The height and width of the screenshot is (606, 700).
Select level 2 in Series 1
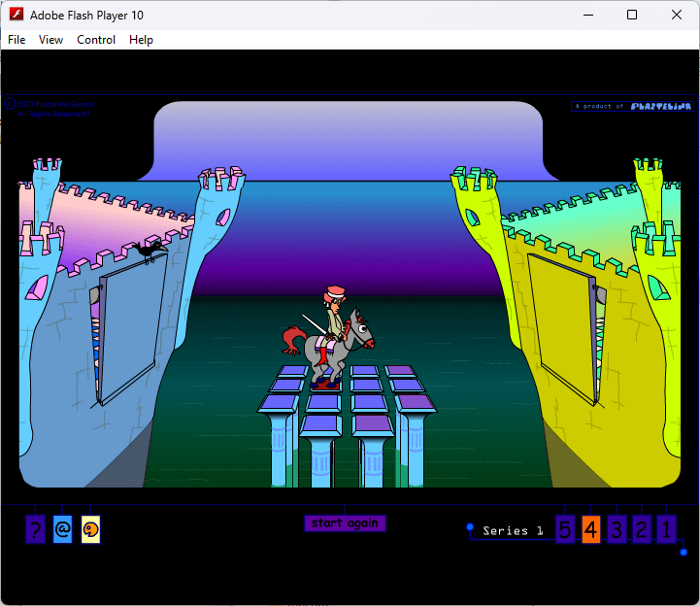point(642,529)
